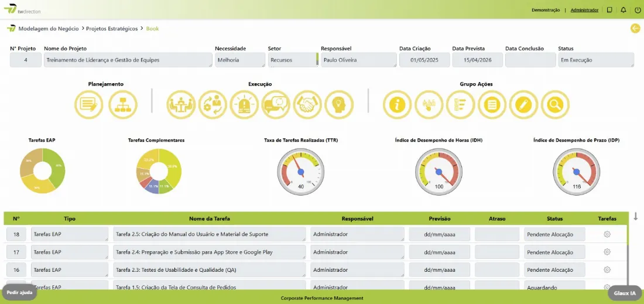Open the team meeting icon under Execução
Image resolution: width=644 pixels, height=304 pixels.
click(181, 104)
